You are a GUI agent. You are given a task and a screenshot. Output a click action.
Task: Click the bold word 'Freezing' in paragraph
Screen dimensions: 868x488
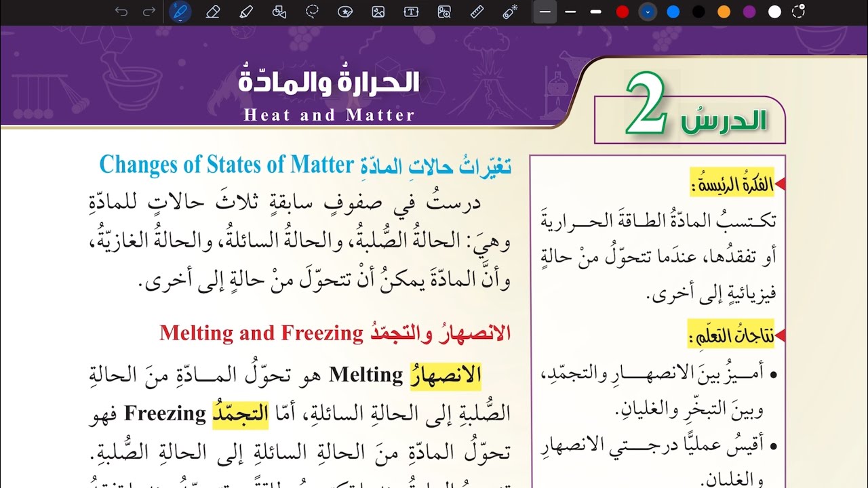(x=165, y=413)
